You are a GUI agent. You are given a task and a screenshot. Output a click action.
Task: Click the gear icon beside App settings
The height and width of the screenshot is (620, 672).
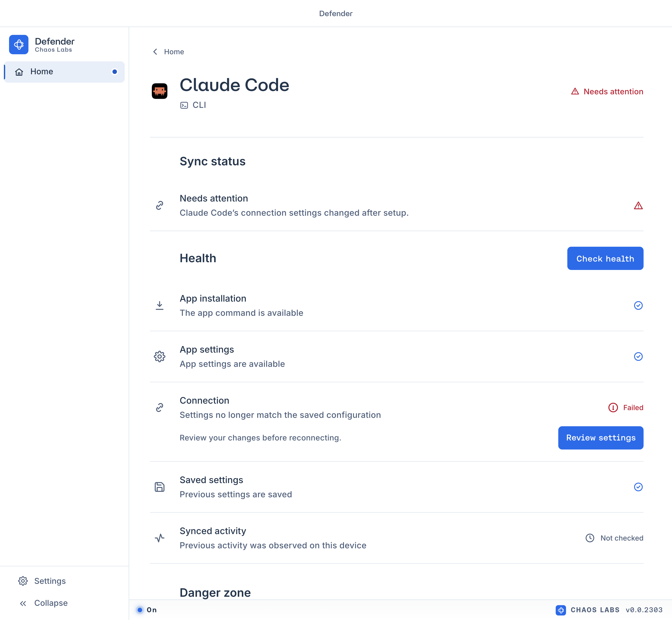pos(159,357)
